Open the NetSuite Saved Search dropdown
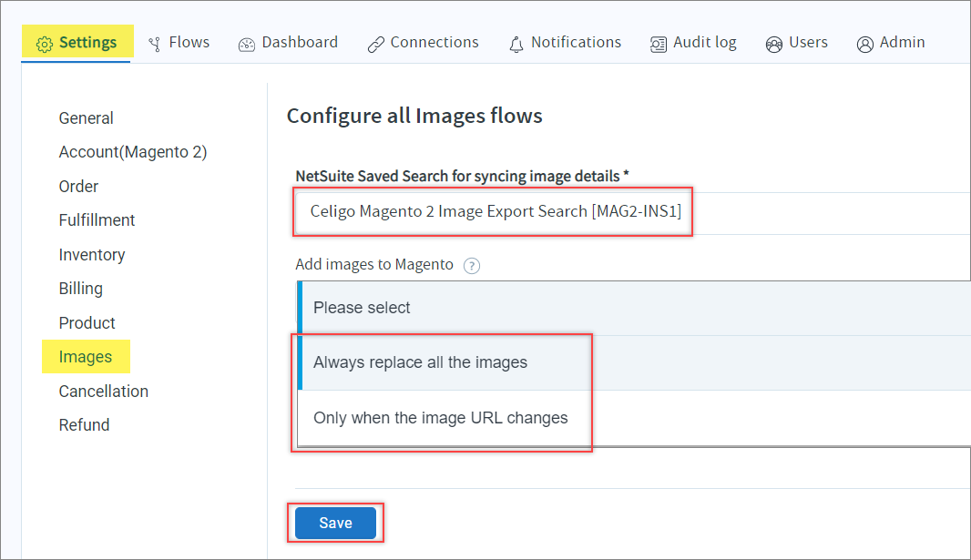971x560 pixels. (x=629, y=211)
